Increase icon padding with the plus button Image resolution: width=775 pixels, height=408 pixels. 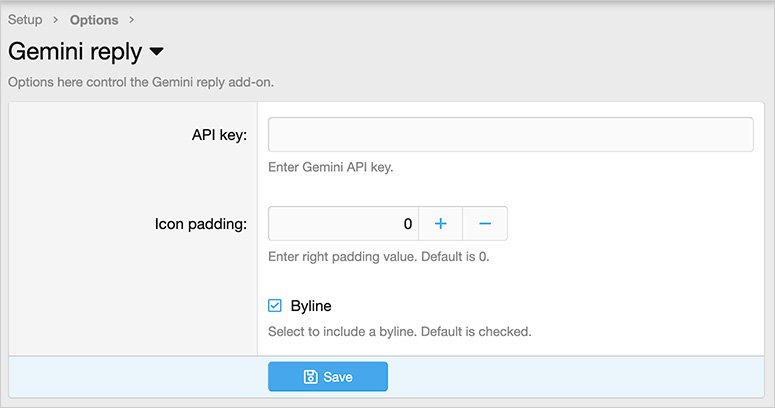tap(440, 224)
